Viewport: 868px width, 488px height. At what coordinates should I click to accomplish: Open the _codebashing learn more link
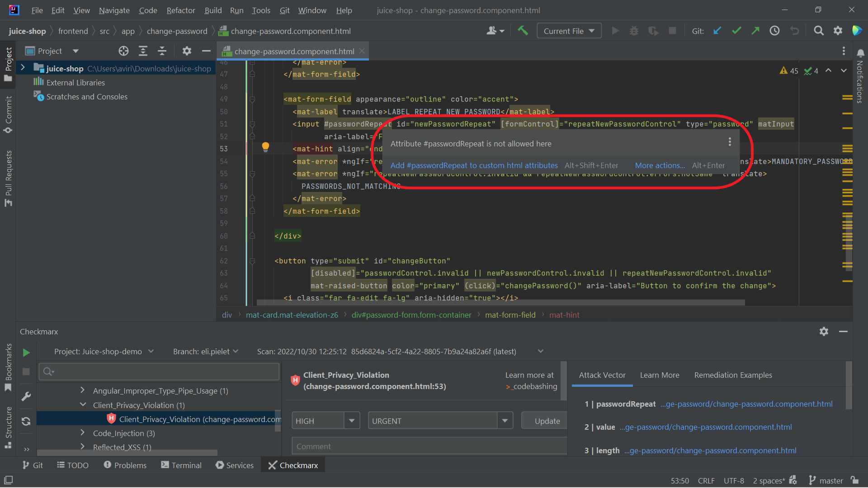[531, 386]
